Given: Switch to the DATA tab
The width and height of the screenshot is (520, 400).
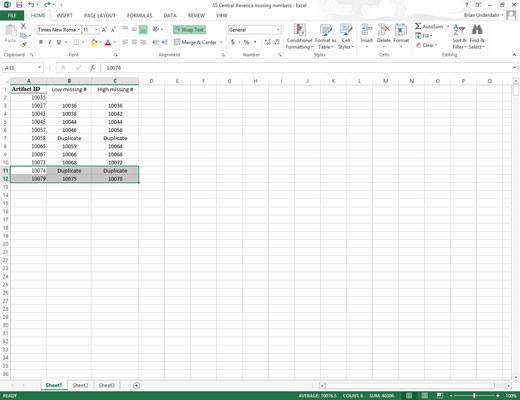Looking at the screenshot, I should pyautogui.click(x=170, y=15).
